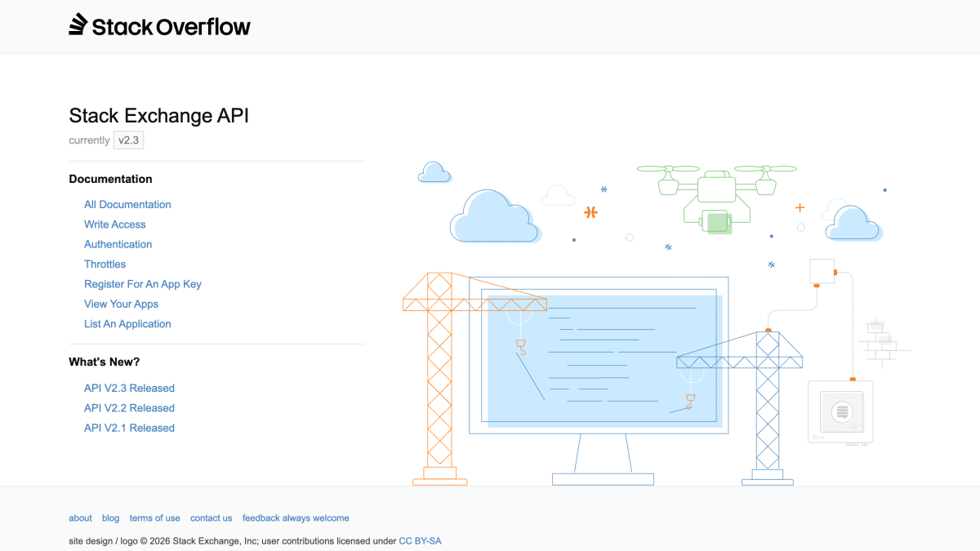Open API V2.1 Released link
The height and width of the screenshot is (551, 980).
pos(129,428)
